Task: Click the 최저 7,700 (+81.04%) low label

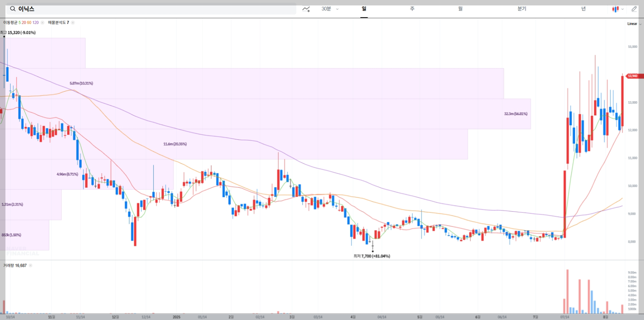Action: coord(372,256)
